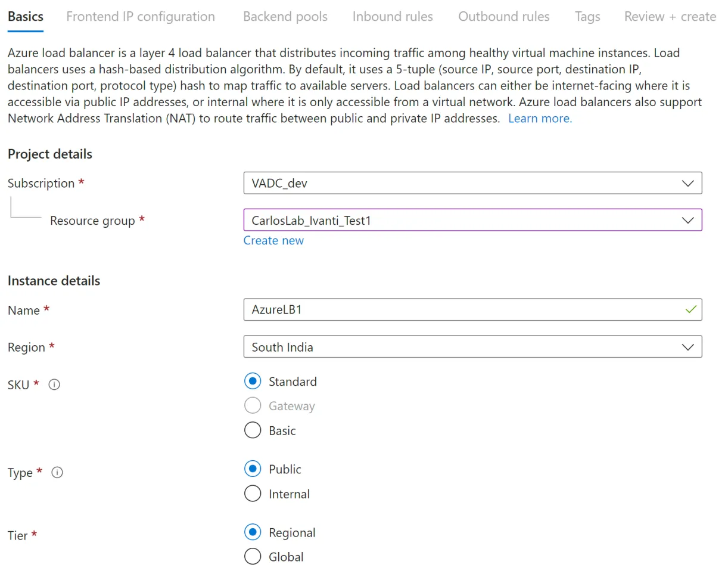Choose the Internal type option
The height and width of the screenshot is (586, 728).
253,494
